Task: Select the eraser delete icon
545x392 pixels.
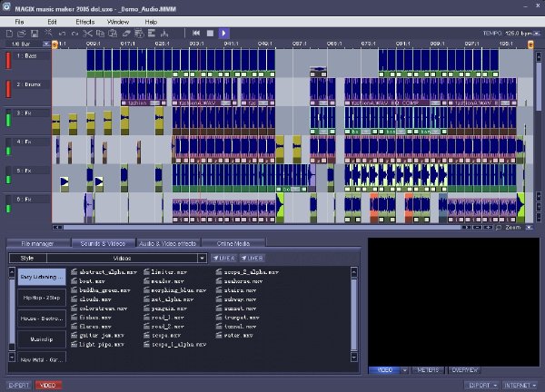Action: [x=126, y=34]
